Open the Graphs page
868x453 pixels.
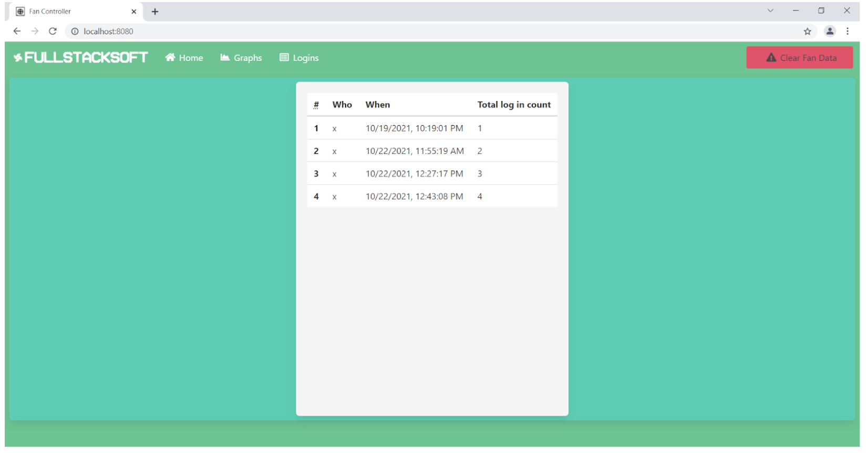[241, 58]
